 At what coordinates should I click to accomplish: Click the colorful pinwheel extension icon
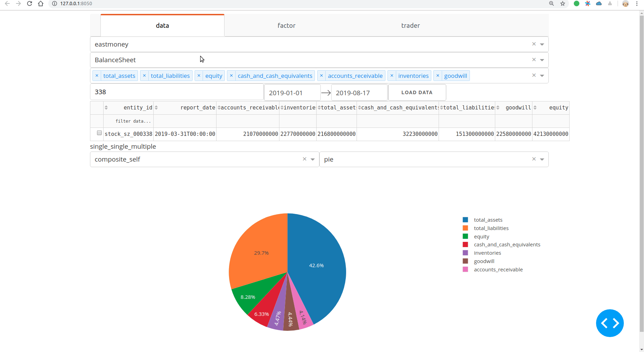coord(588,3)
